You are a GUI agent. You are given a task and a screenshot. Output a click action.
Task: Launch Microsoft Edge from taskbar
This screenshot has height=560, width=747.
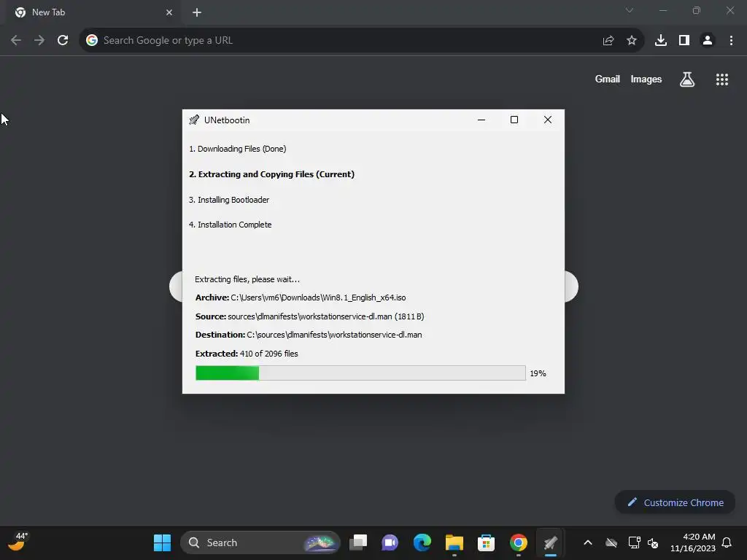pyautogui.click(x=422, y=542)
